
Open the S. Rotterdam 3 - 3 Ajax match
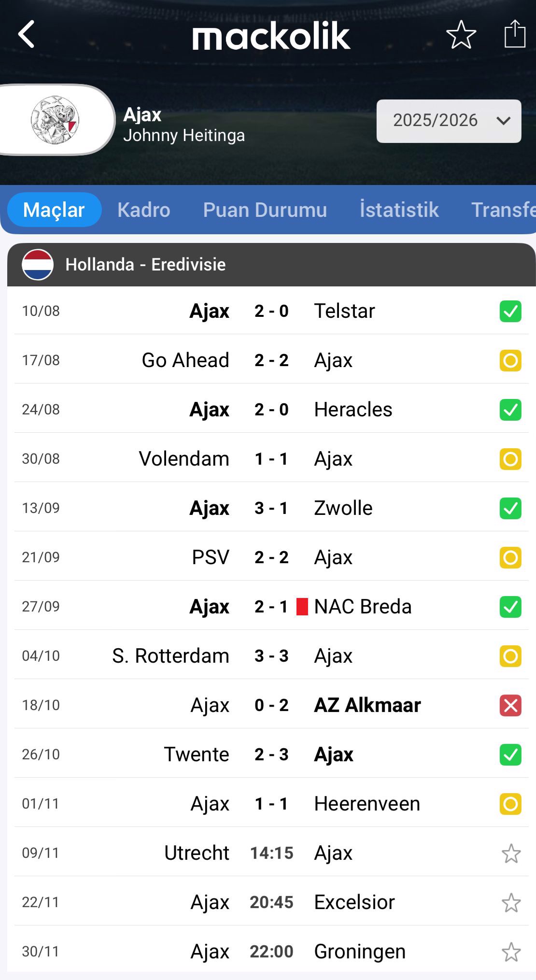(271, 656)
